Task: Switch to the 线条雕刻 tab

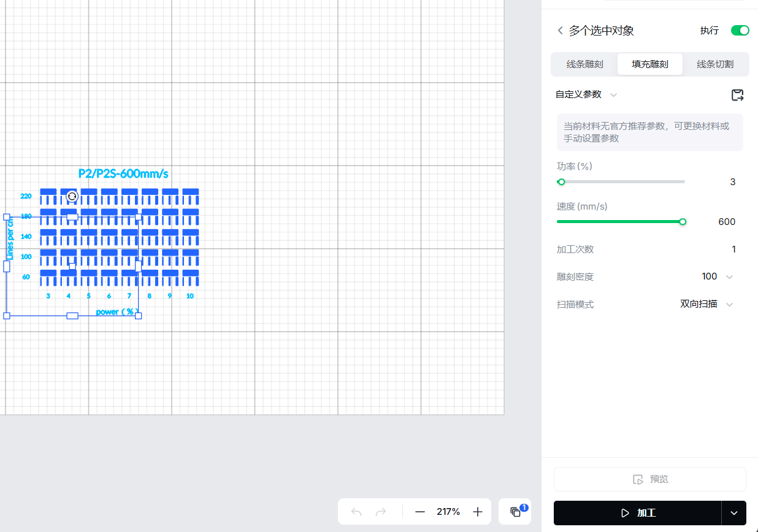Action: point(584,64)
